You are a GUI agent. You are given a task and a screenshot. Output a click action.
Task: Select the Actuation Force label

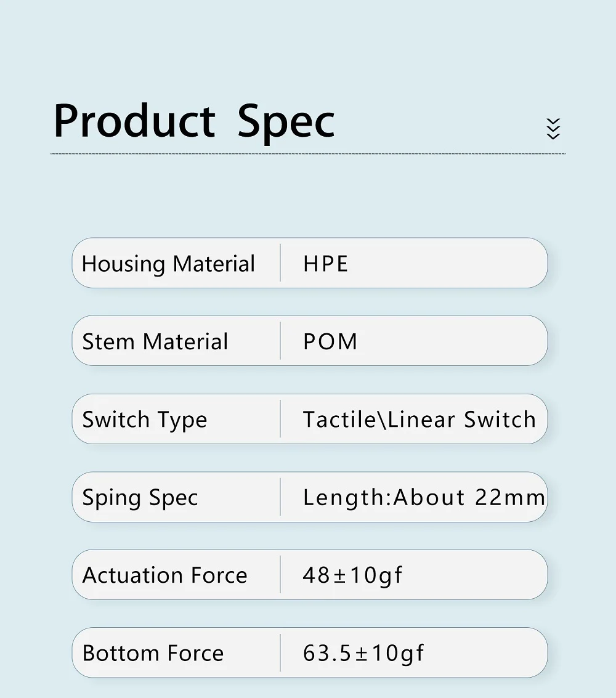coord(164,575)
